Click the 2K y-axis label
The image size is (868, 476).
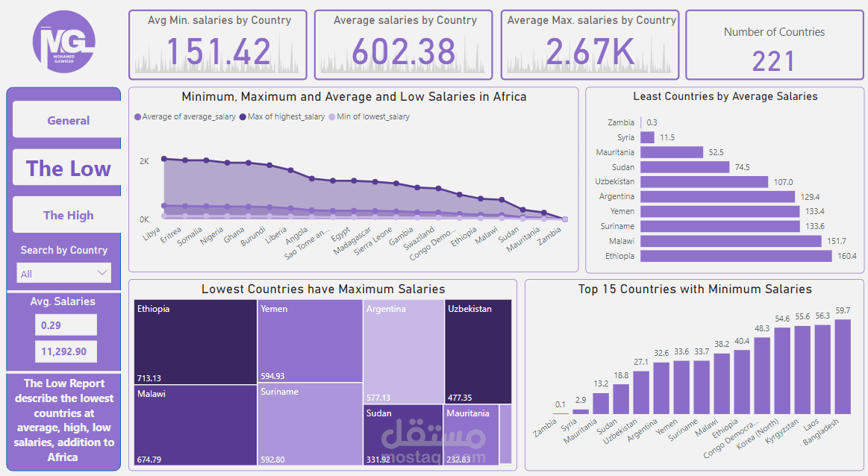click(x=144, y=162)
